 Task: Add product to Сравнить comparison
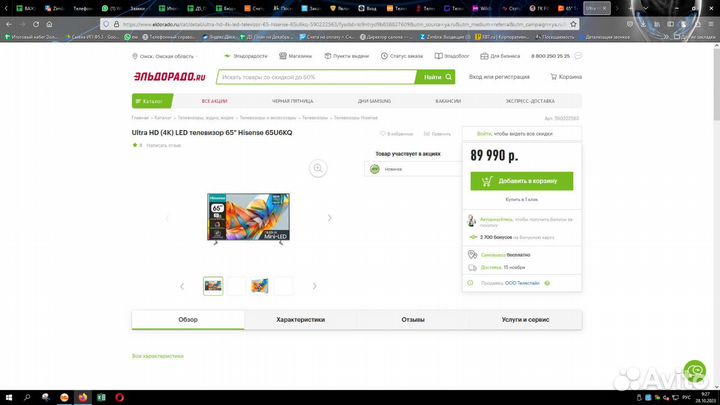(437, 134)
